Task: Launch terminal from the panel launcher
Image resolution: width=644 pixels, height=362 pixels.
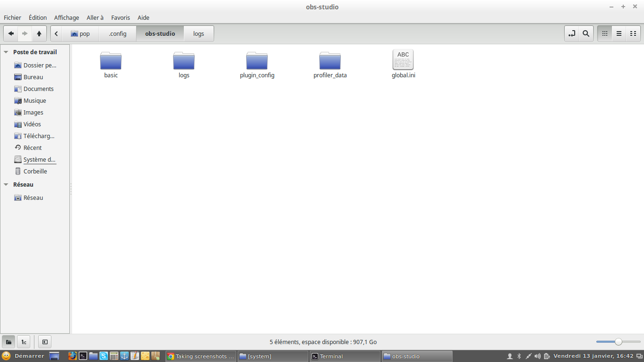Action: [x=83, y=356]
